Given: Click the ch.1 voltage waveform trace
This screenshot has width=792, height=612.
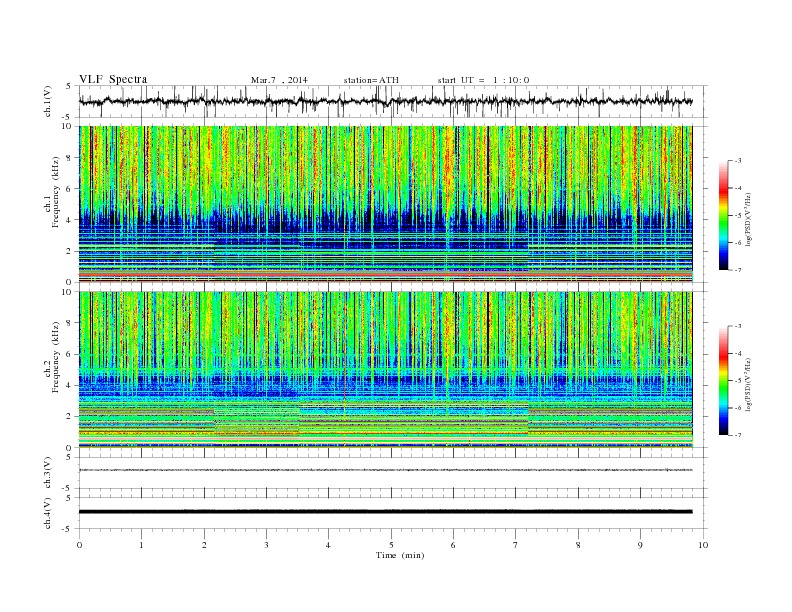Looking at the screenshot, I should tap(385, 101).
